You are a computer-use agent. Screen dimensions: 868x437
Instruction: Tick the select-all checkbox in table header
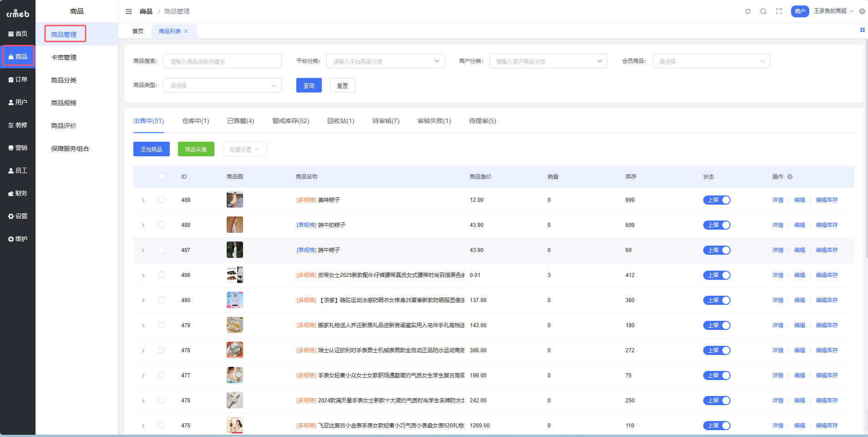pyautogui.click(x=161, y=176)
